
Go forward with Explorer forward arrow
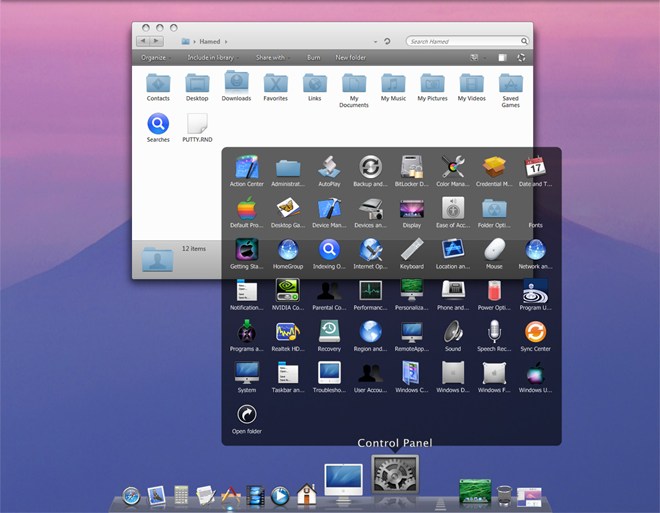point(157,41)
